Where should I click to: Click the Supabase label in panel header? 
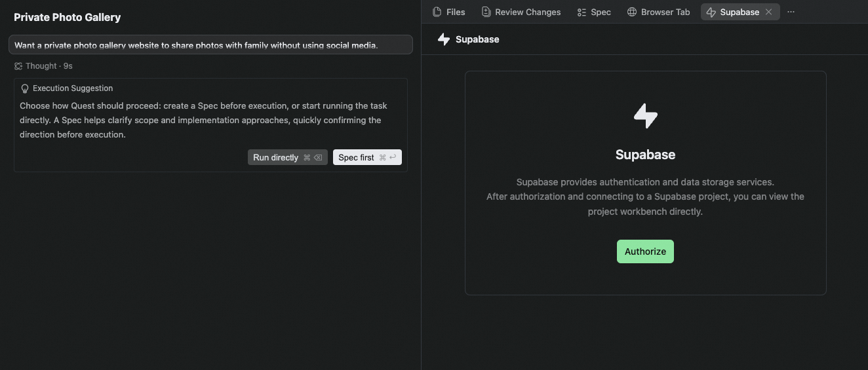pyautogui.click(x=477, y=39)
